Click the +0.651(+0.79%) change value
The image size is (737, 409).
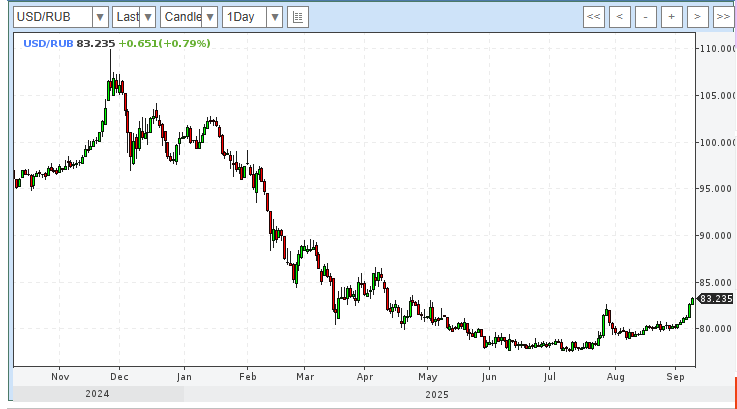pyautogui.click(x=165, y=44)
